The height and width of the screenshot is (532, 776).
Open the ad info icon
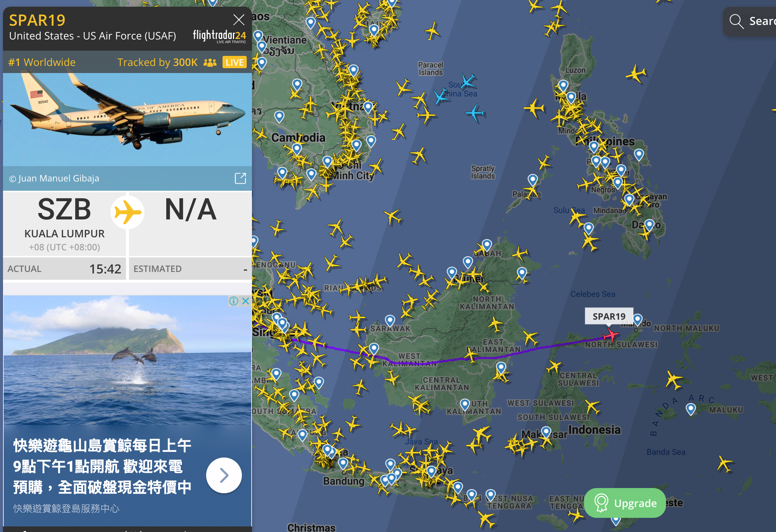click(x=234, y=301)
